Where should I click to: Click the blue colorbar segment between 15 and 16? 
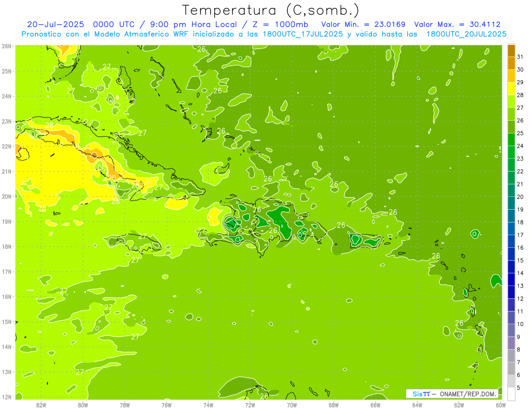tap(511, 254)
